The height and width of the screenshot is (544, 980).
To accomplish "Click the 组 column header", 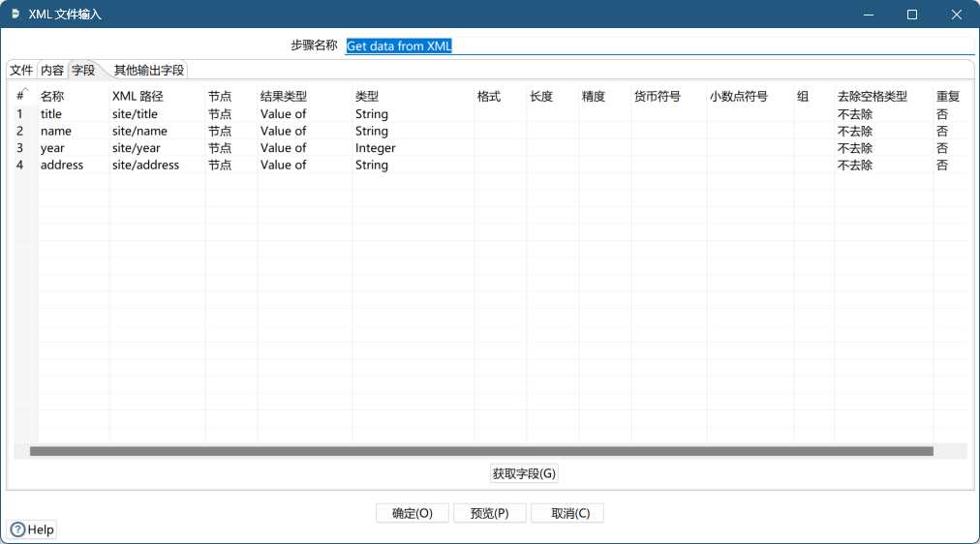I will [813, 96].
